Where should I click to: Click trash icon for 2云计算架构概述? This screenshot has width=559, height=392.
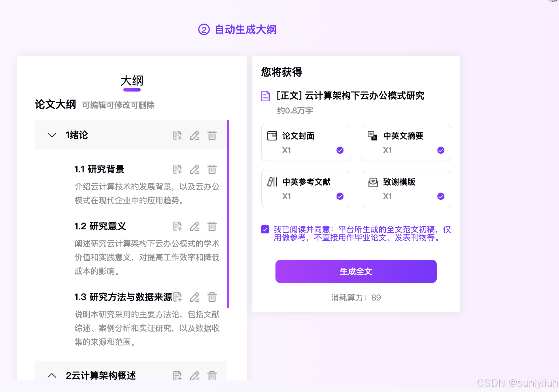point(212,376)
